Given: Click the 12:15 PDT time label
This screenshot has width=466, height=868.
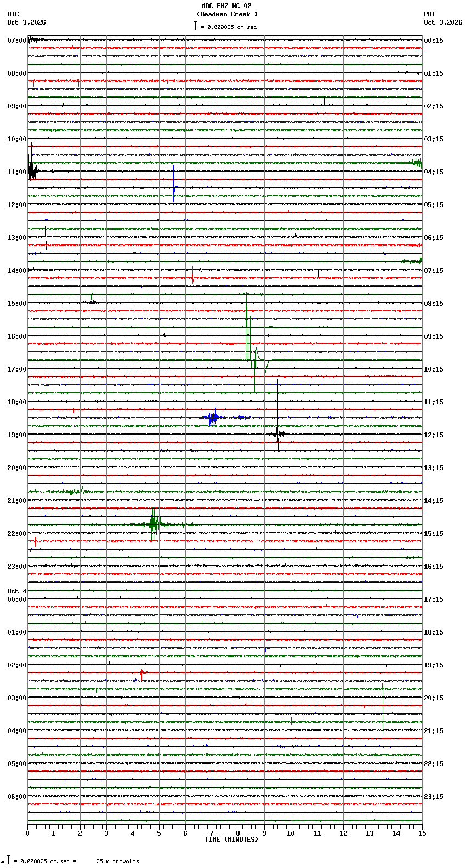Looking at the screenshot, I should coord(434,435).
